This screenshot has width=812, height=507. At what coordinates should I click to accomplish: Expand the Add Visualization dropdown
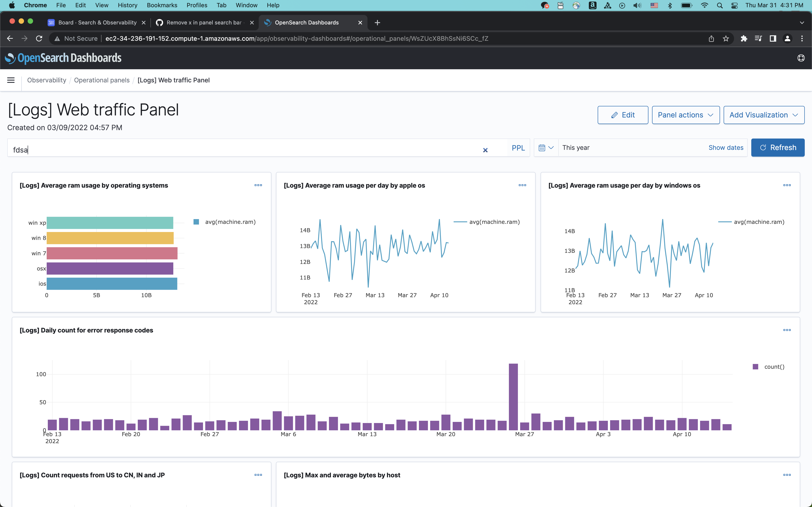click(x=764, y=115)
